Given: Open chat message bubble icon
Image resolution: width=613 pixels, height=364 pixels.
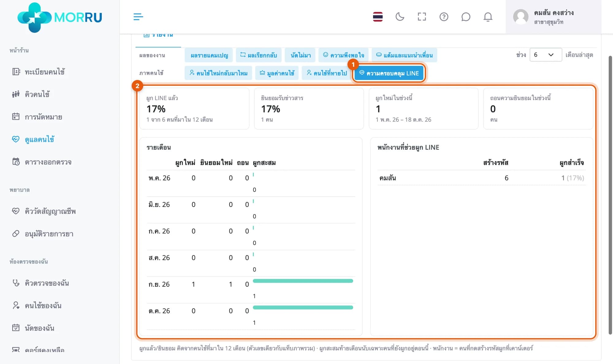Looking at the screenshot, I should (466, 17).
